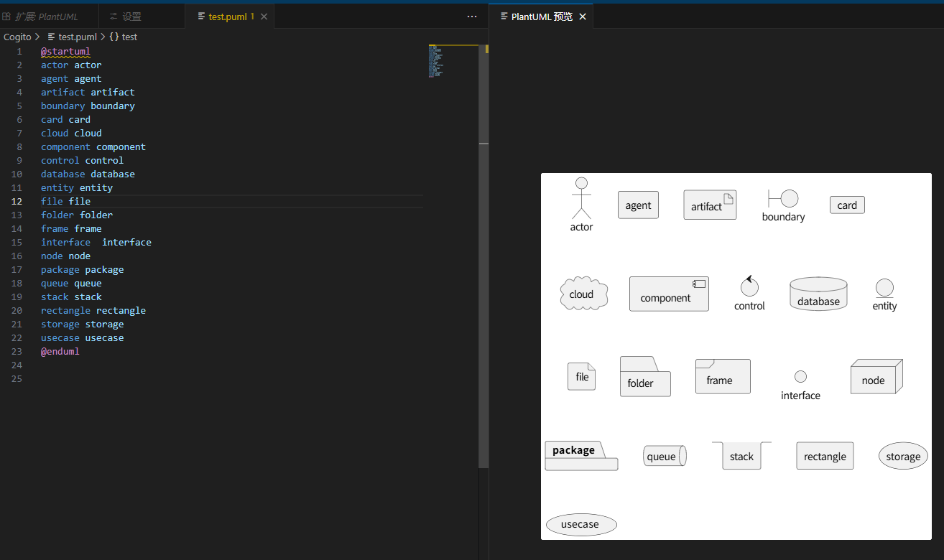Click the 'package package' code line
Image resolution: width=944 pixels, height=560 pixels.
click(x=82, y=269)
